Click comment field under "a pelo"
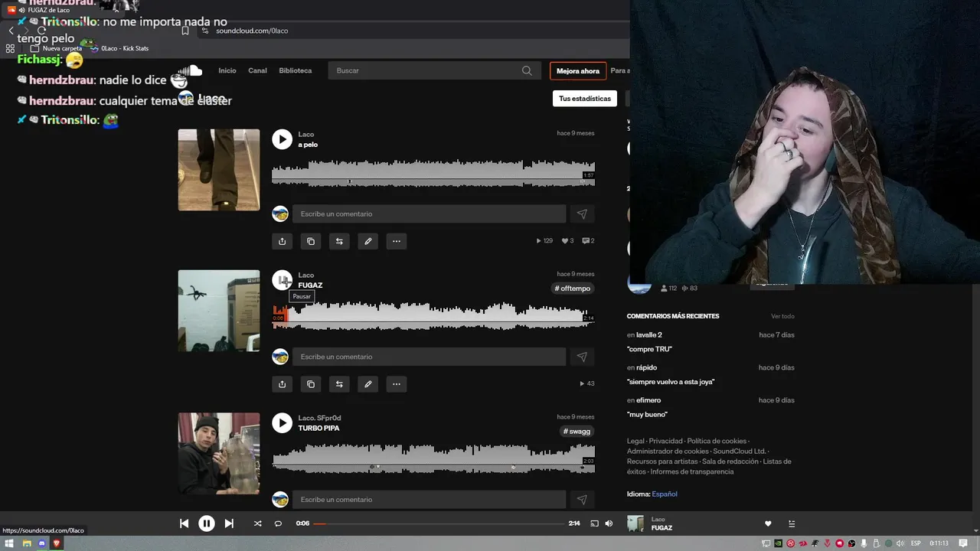980x551 pixels. (x=429, y=214)
